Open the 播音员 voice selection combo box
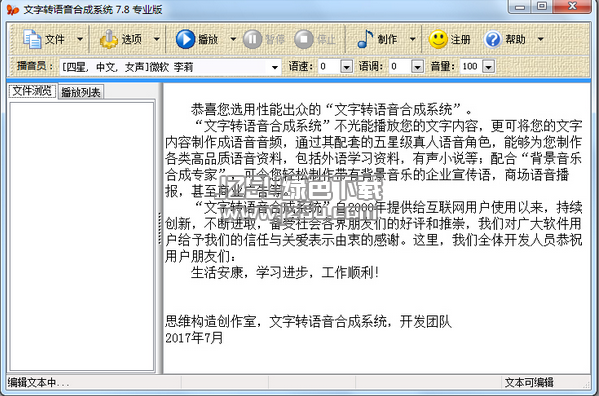Viewport: 599px width, 396px height. (x=170, y=67)
